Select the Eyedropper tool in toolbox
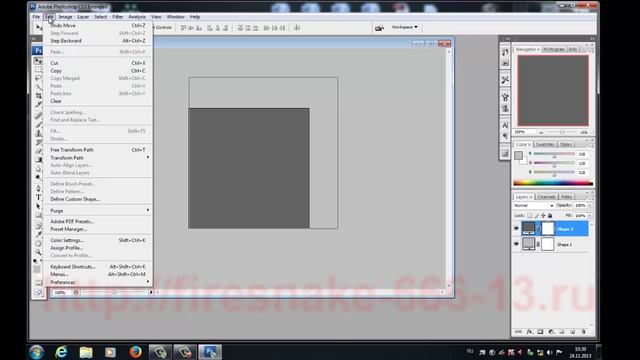The height and width of the screenshot is (360, 640). (38, 234)
